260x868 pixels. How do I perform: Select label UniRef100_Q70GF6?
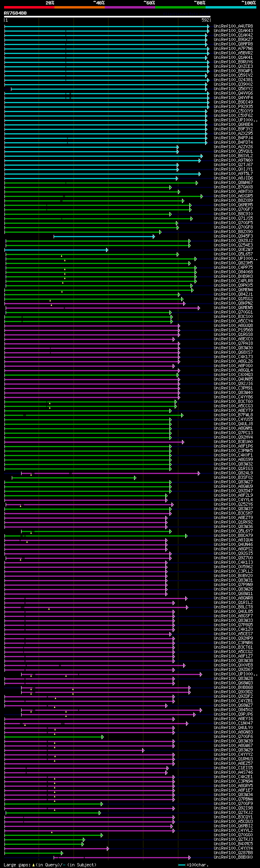[x=233, y=737]
